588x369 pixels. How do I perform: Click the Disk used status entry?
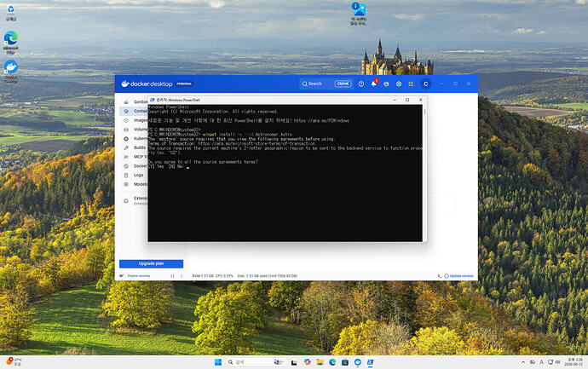(267, 276)
